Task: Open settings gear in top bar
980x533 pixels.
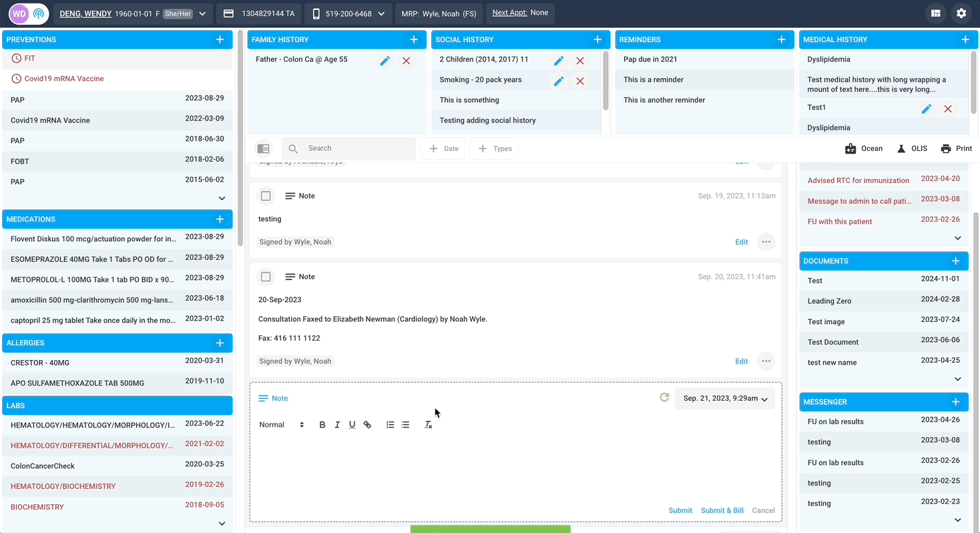Action: [961, 13]
